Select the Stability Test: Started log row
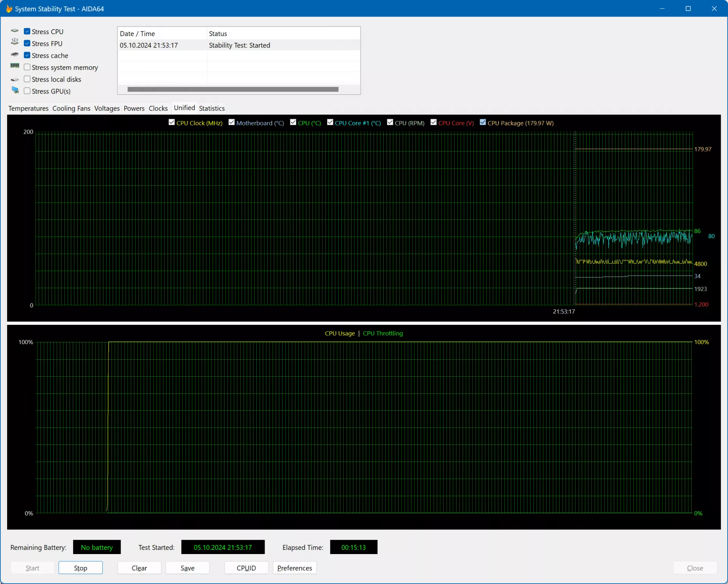 pos(239,45)
